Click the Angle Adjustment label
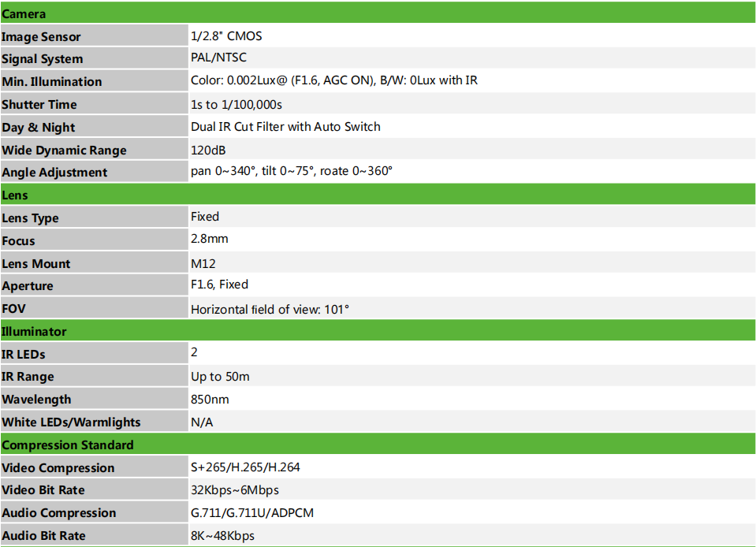This screenshot has height=547, width=756. [x=54, y=173]
